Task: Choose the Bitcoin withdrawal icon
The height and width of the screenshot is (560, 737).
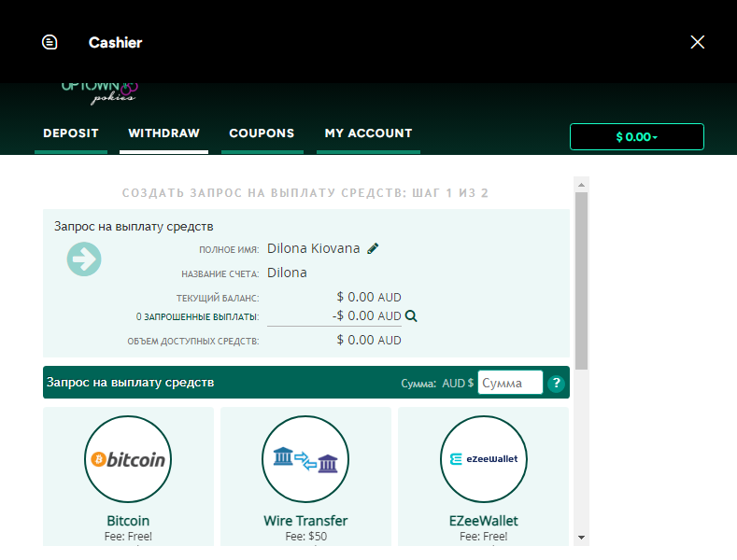Action: (x=128, y=459)
